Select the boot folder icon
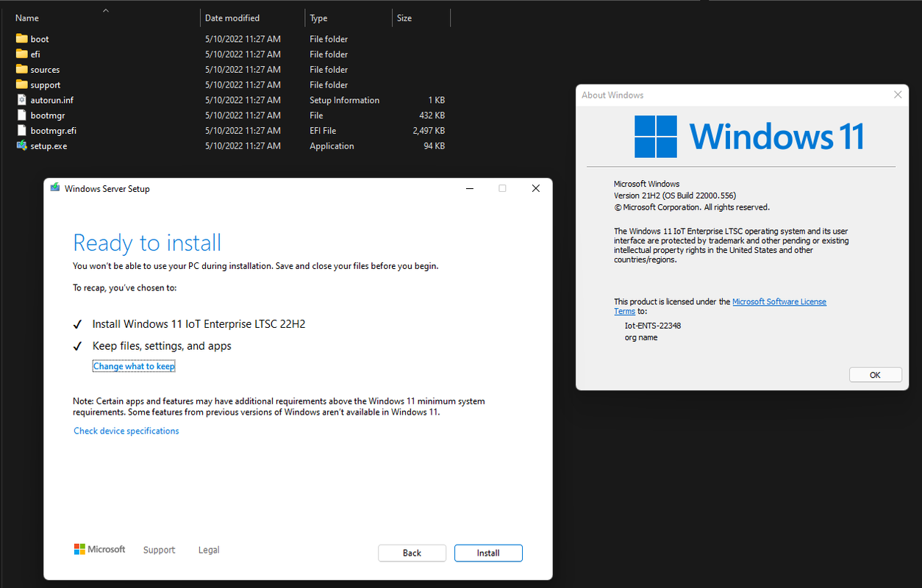This screenshot has width=922, height=588. (x=21, y=39)
